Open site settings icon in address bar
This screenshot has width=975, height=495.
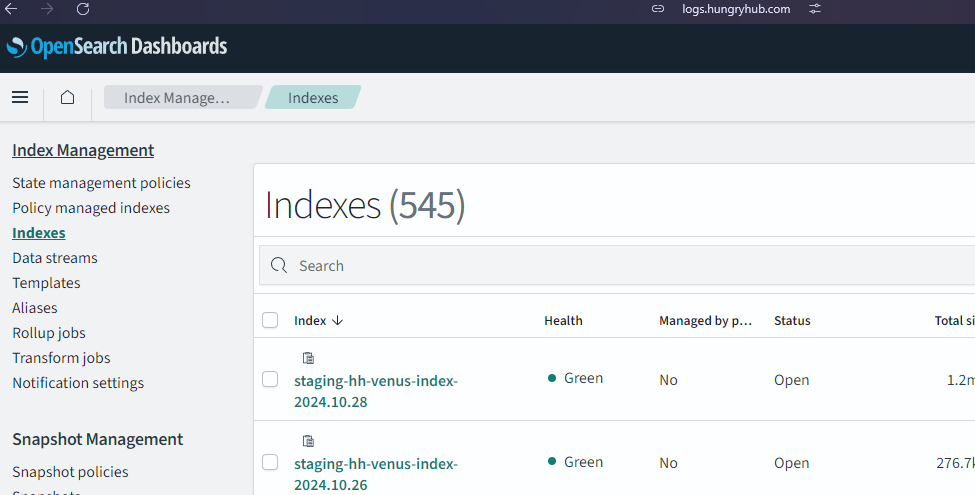(815, 9)
